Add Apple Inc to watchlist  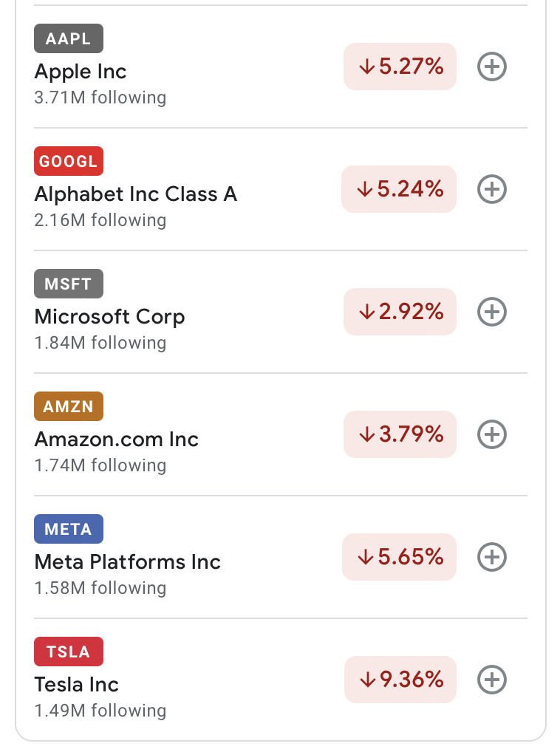coord(492,67)
